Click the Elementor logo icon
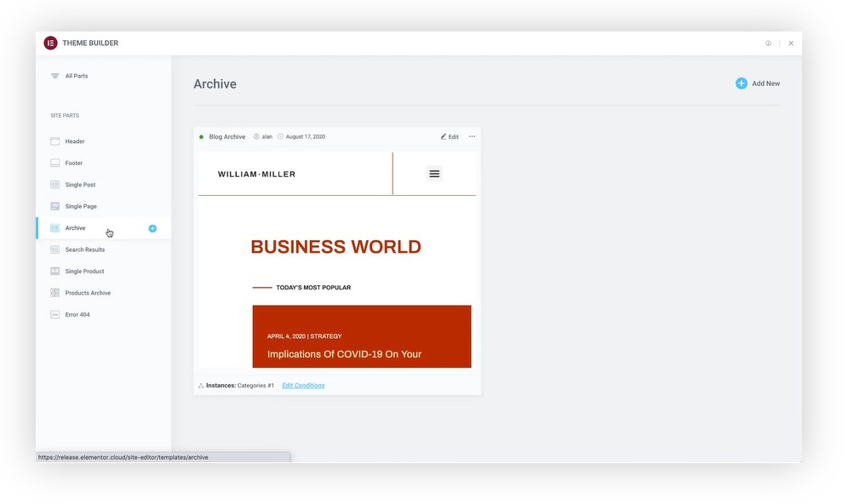Screen dimensions: 854x504 coord(51,43)
